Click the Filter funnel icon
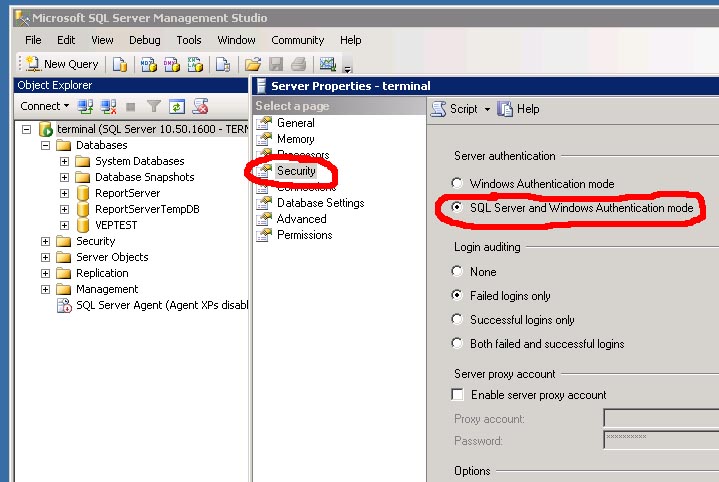 (x=154, y=106)
